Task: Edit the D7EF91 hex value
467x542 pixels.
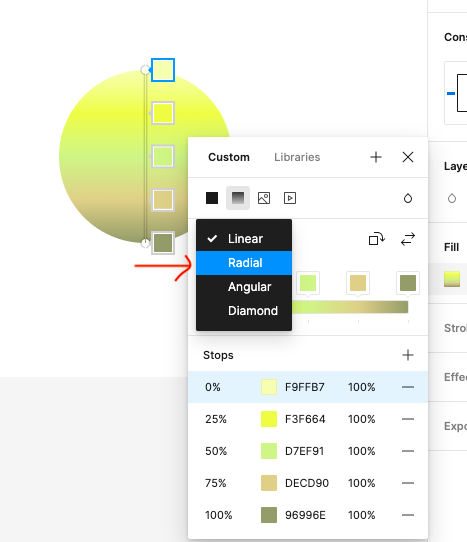Action: (305, 451)
